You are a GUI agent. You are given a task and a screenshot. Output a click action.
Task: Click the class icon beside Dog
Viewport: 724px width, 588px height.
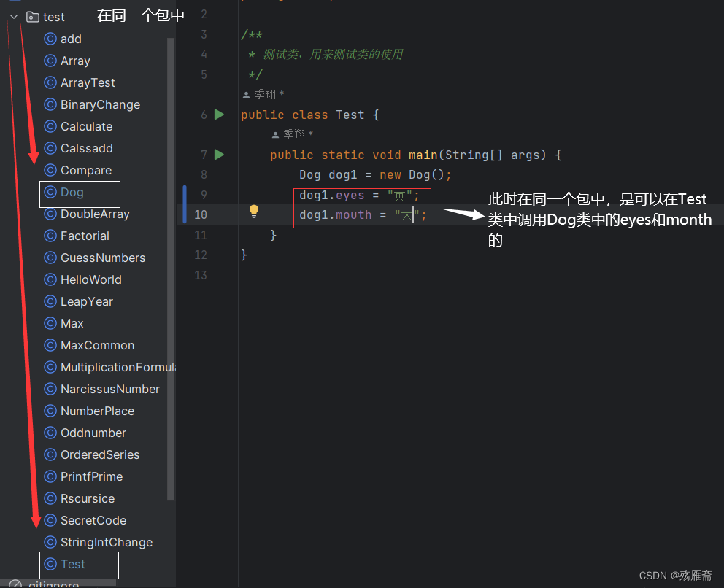[49, 193]
